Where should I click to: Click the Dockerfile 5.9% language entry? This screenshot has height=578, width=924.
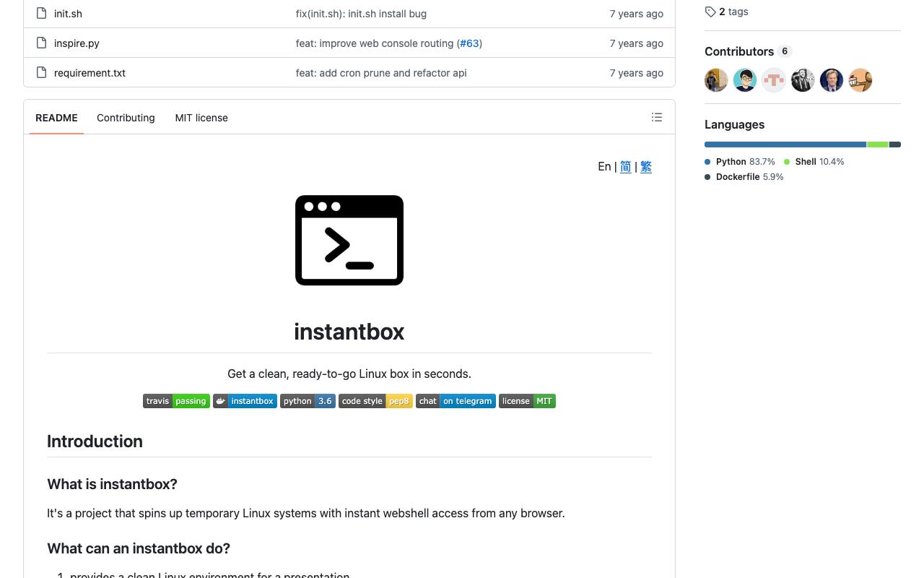pyautogui.click(x=744, y=177)
